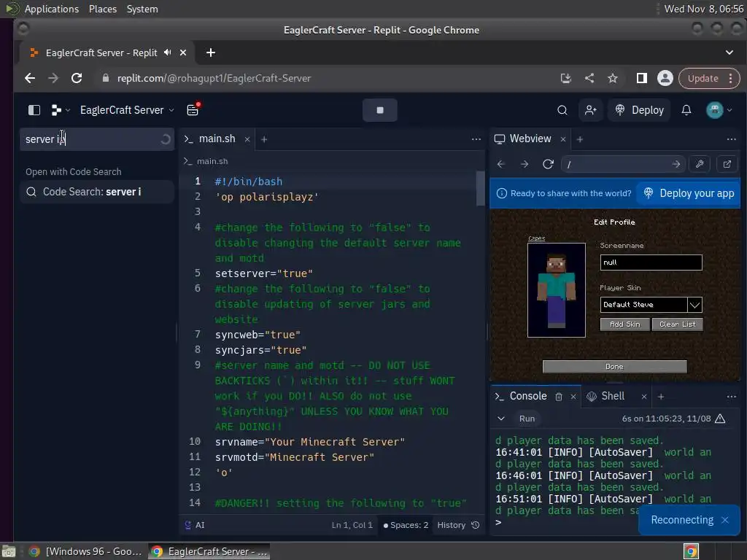Open the workspace tools icon menu

(x=60, y=110)
